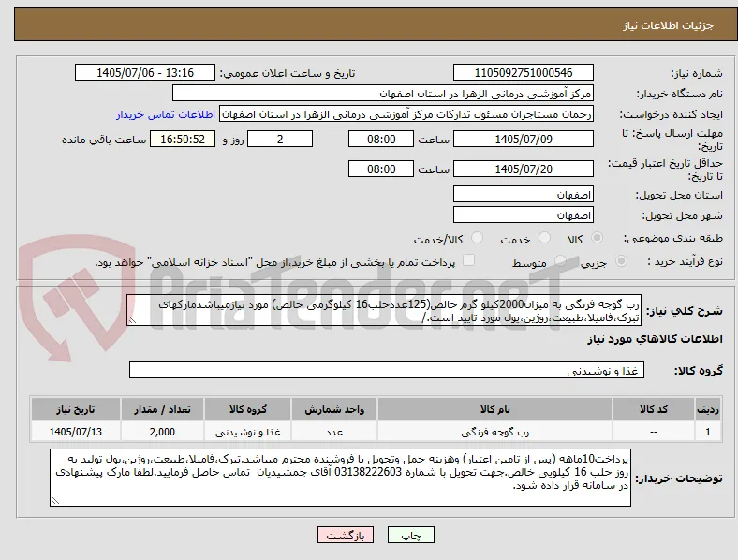
Task: Click the buyer organization name field
Action: (x=383, y=93)
